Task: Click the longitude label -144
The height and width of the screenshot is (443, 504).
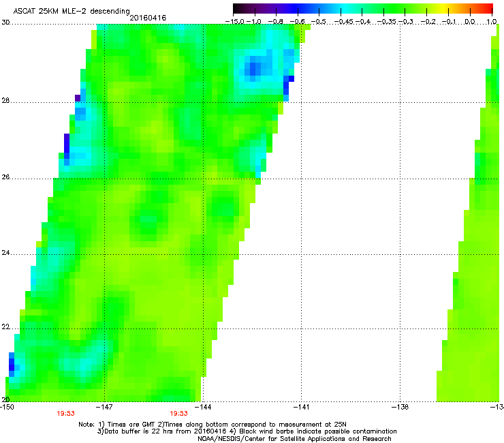Action: click(203, 407)
